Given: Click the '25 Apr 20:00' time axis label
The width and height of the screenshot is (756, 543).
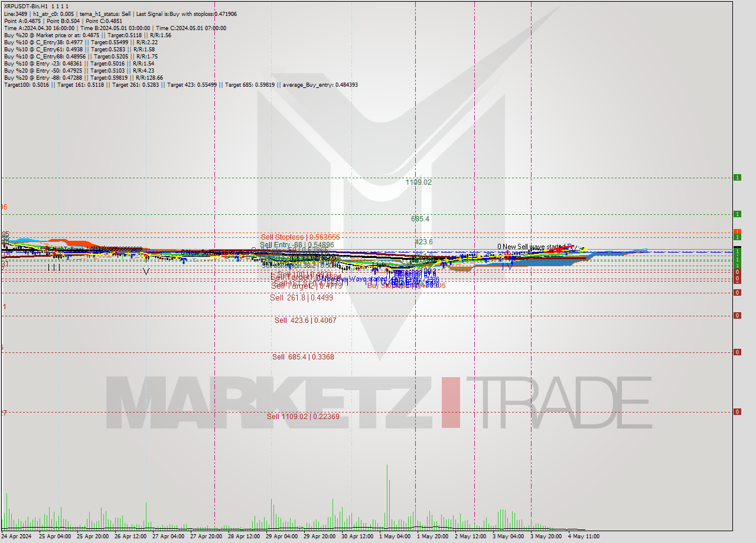Looking at the screenshot, I should point(93,537).
